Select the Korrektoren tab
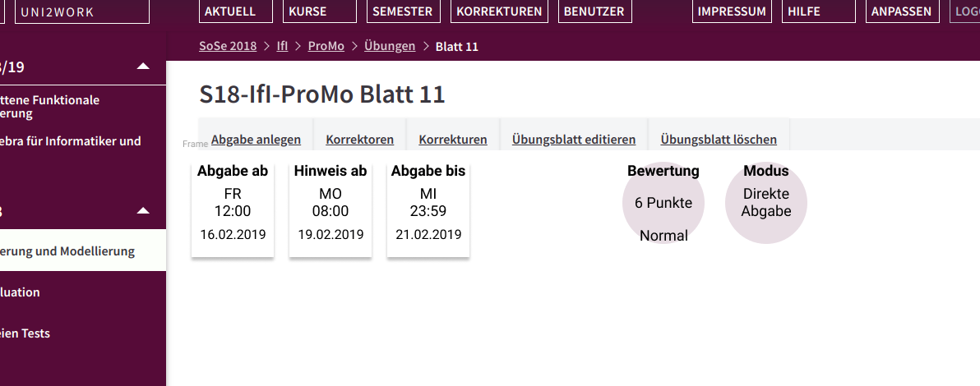The height and width of the screenshot is (386, 980). pyautogui.click(x=360, y=140)
